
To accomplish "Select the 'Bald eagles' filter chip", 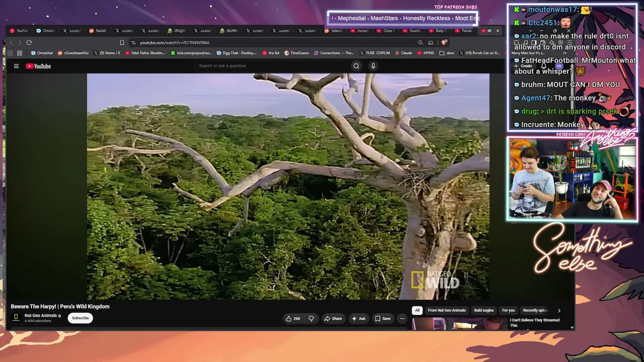I will coord(484,310).
